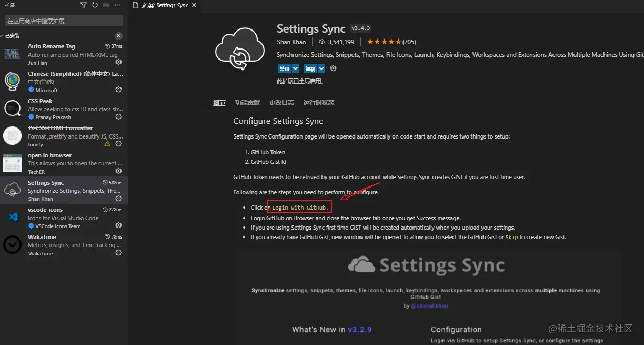Click the vscode-icons extension logo
This screenshot has height=345, width=644.
pyautogui.click(x=12, y=218)
